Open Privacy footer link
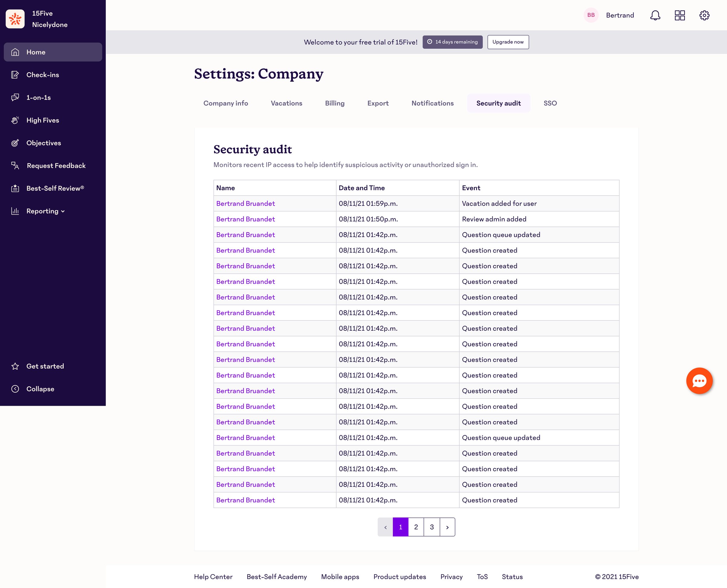This screenshot has width=727, height=588. (x=452, y=577)
